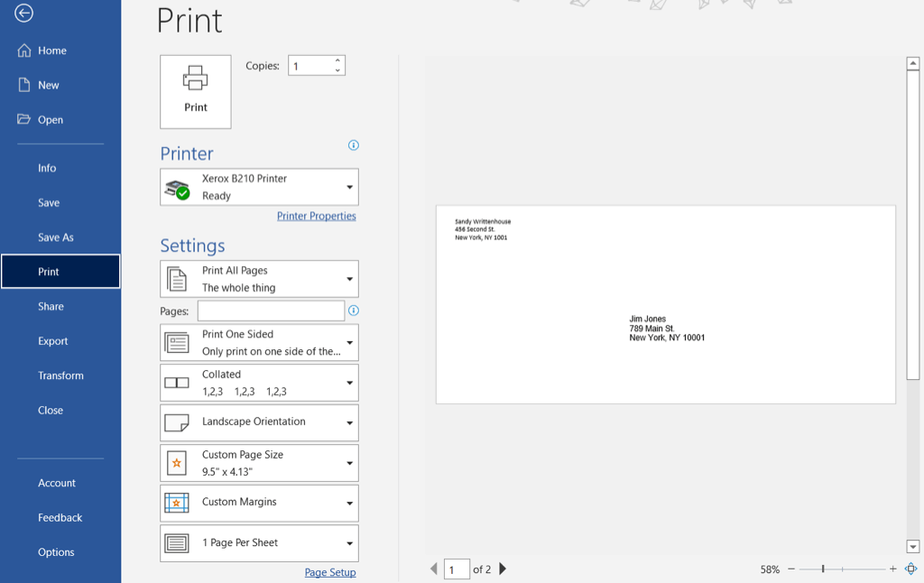This screenshot has height=583, width=924.
Task: Click the Page Setup link
Action: (x=330, y=572)
